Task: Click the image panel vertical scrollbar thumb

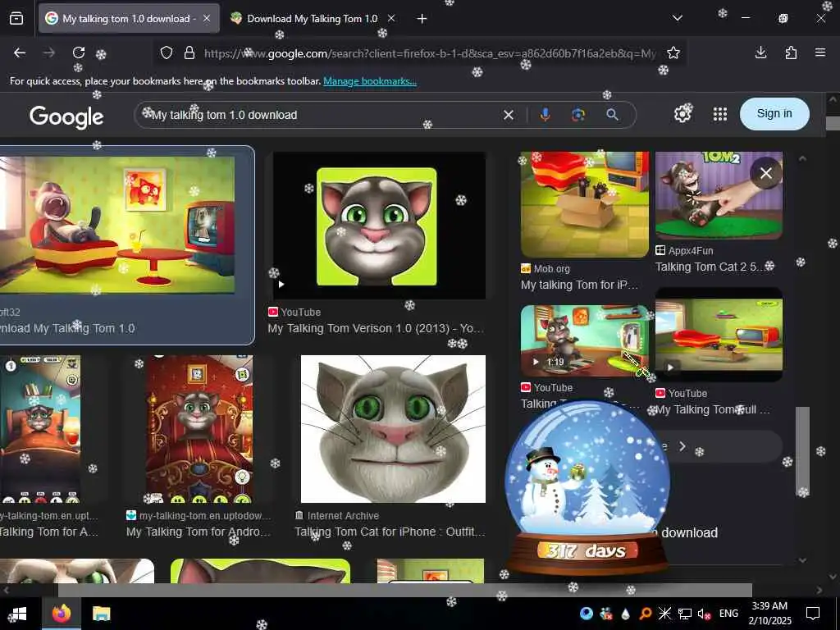Action: 802,452
